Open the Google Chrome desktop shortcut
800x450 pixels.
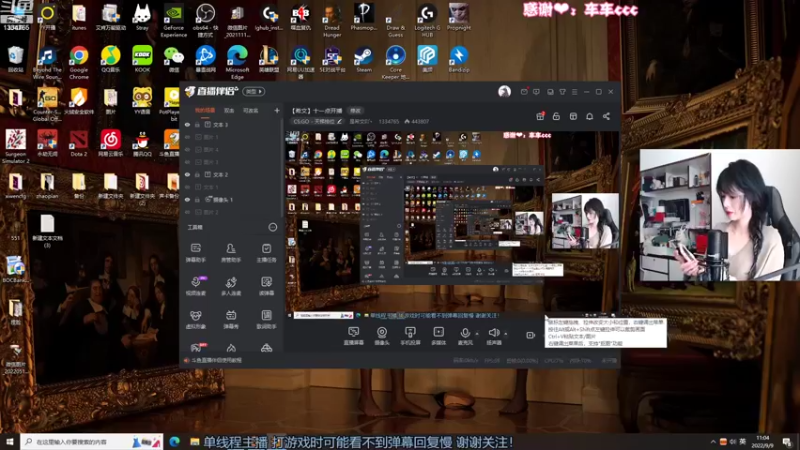79,63
